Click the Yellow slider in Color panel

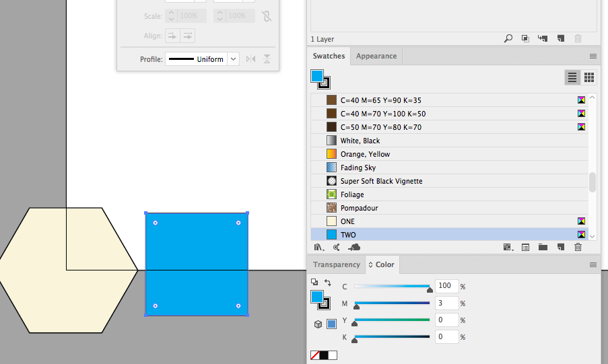(x=392, y=320)
